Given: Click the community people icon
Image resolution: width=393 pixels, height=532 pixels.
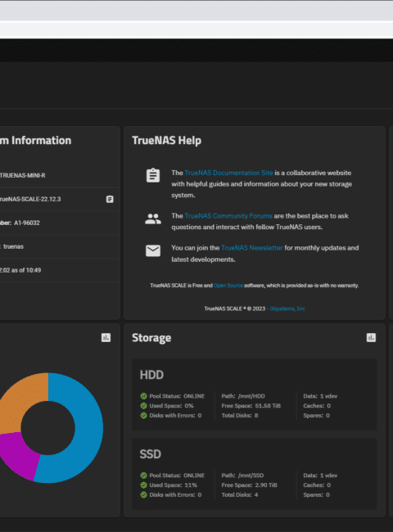Looking at the screenshot, I should (153, 219).
